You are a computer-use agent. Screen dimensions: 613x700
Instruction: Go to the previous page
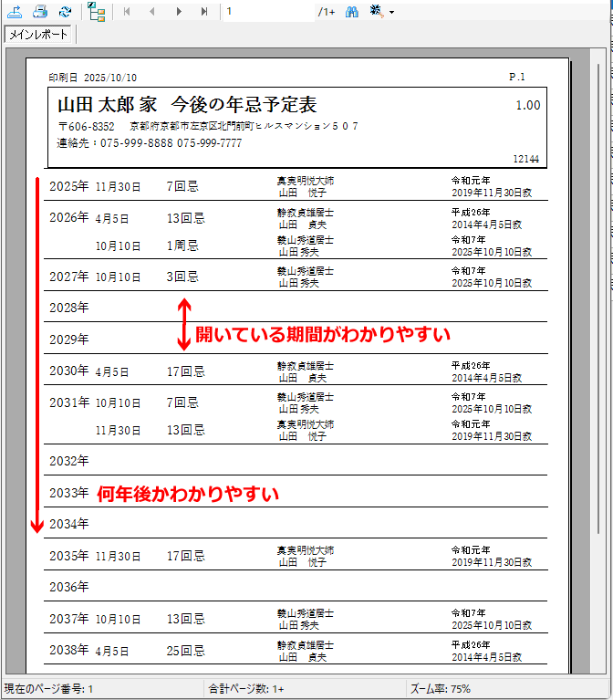point(151,12)
